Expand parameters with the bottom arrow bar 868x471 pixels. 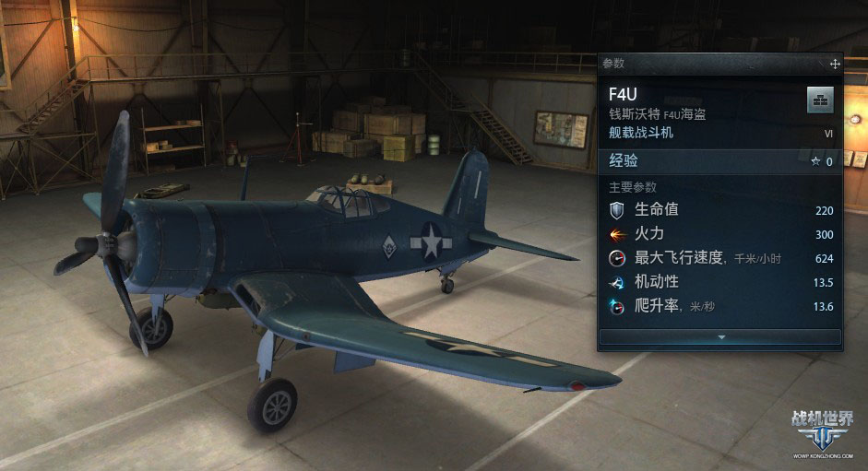720,336
